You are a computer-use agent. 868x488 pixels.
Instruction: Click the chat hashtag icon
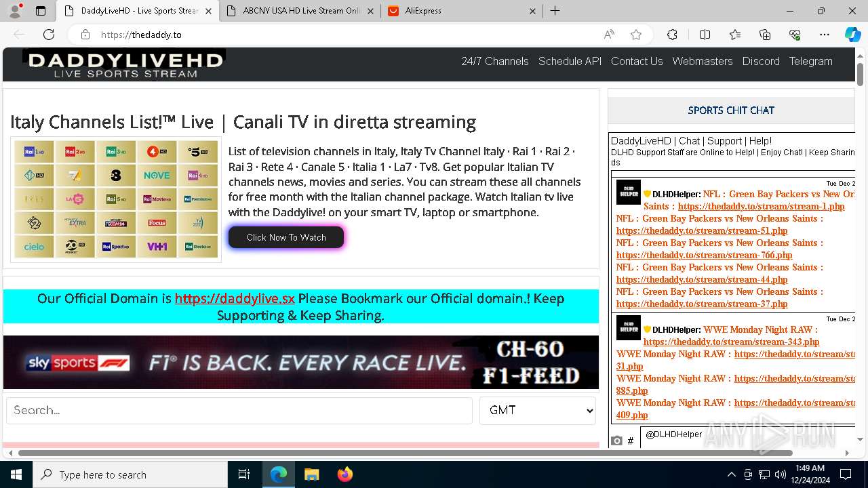coord(631,441)
